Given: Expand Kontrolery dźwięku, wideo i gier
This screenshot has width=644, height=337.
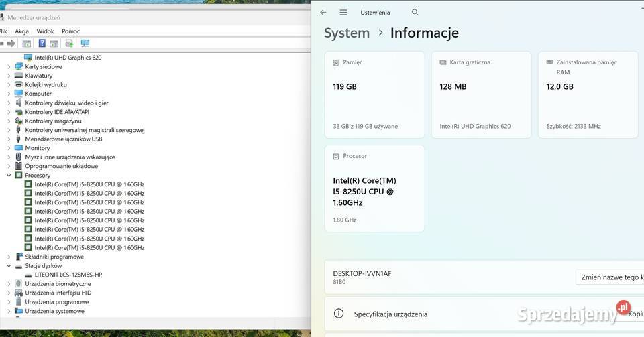Looking at the screenshot, I should (x=9, y=103).
